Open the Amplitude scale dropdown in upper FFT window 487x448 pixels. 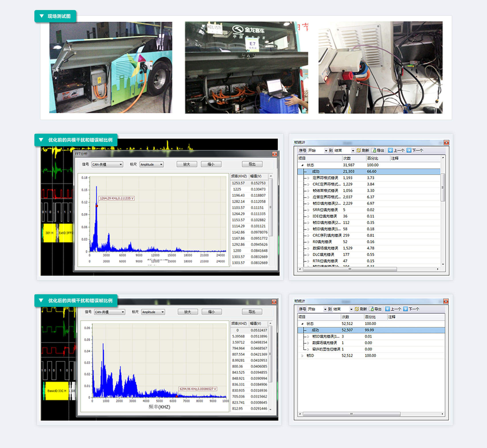click(x=161, y=164)
